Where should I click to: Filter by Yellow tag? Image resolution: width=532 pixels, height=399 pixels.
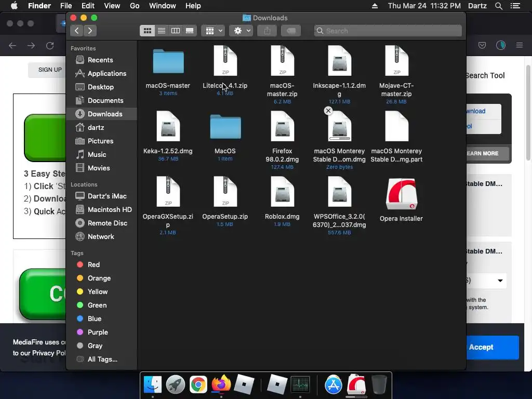102,292
